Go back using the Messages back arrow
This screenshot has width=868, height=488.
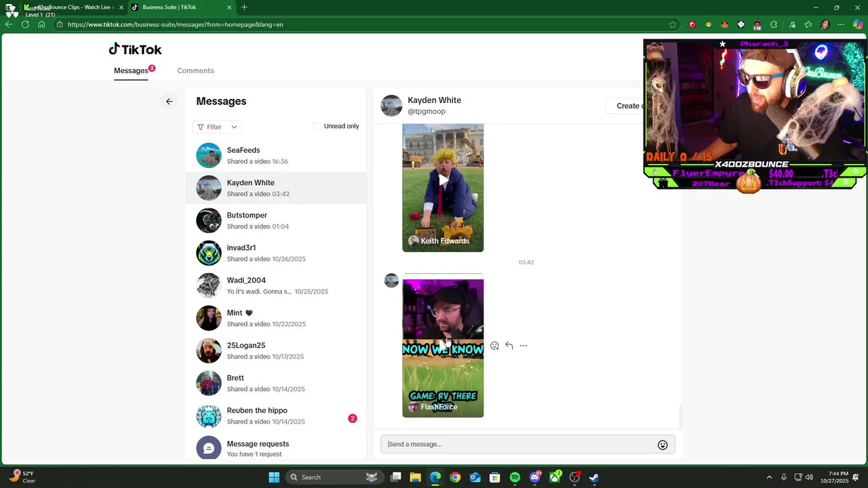pyautogui.click(x=170, y=102)
